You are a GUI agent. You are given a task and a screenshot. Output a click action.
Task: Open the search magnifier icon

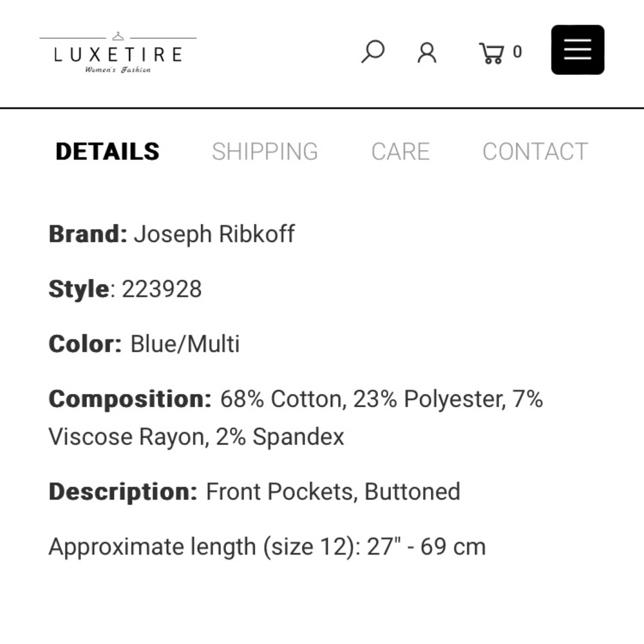click(372, 52)
